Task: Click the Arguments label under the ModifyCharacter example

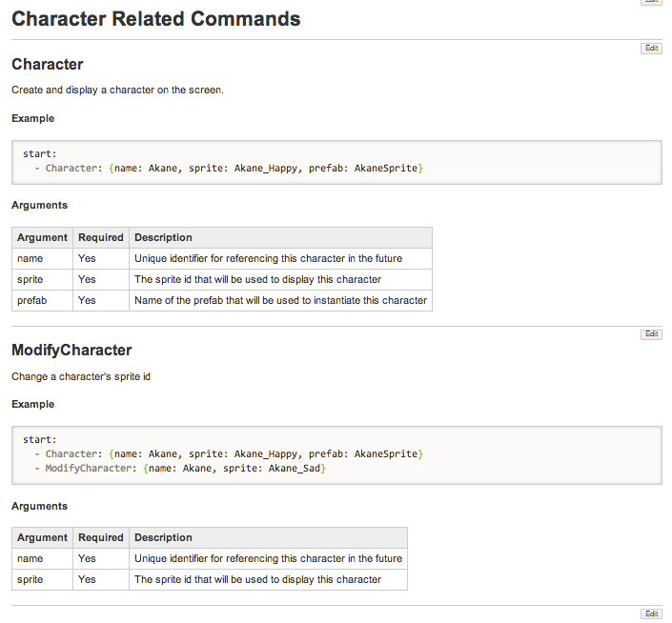Action: click(39, 506)
